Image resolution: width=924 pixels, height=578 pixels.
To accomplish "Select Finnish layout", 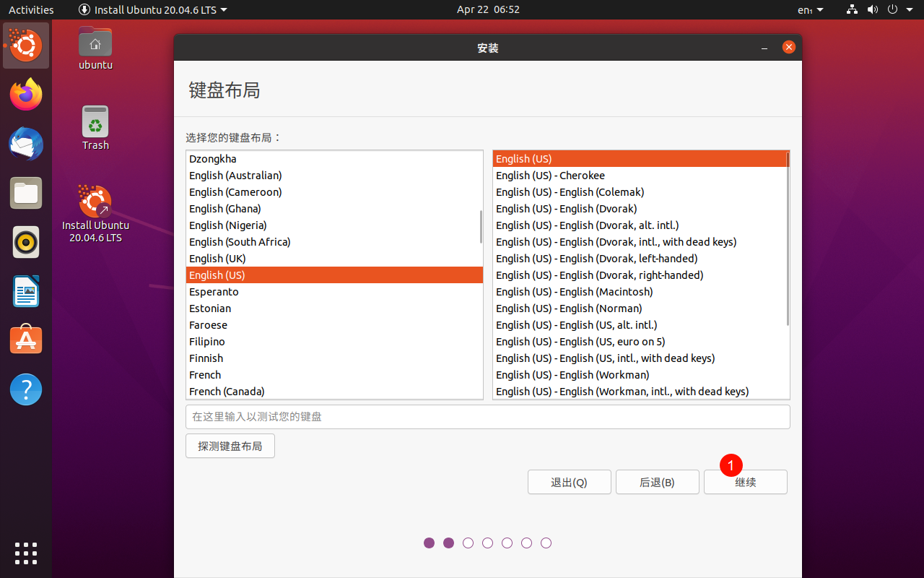I will [x=334, y=358].
